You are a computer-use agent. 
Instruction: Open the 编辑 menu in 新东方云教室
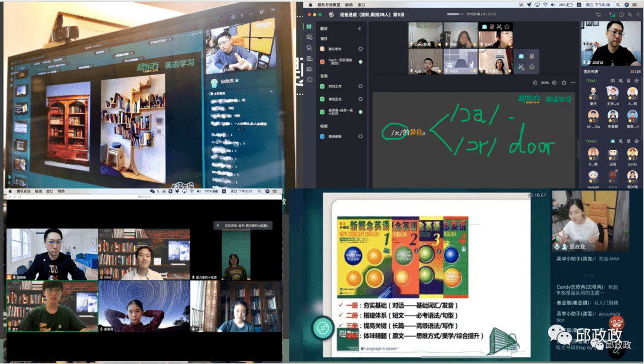(x=349, y=5)
